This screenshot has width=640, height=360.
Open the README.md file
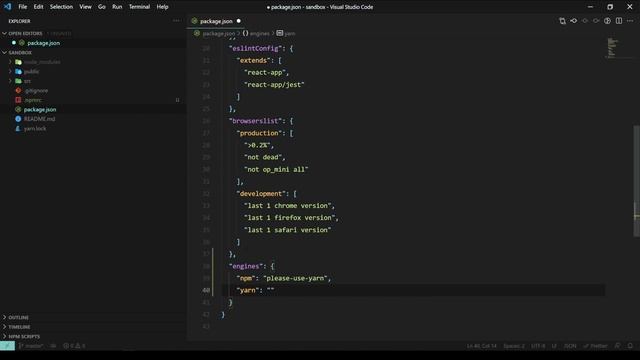[39, 119]
